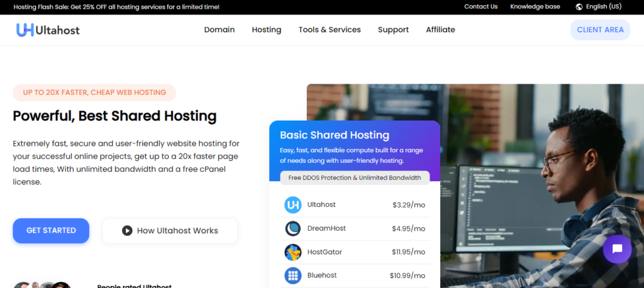This screenshot has width=644, height=288.
Task: Click the Ultahost UH icon in pricing list
Action: (x=293, y=204)
